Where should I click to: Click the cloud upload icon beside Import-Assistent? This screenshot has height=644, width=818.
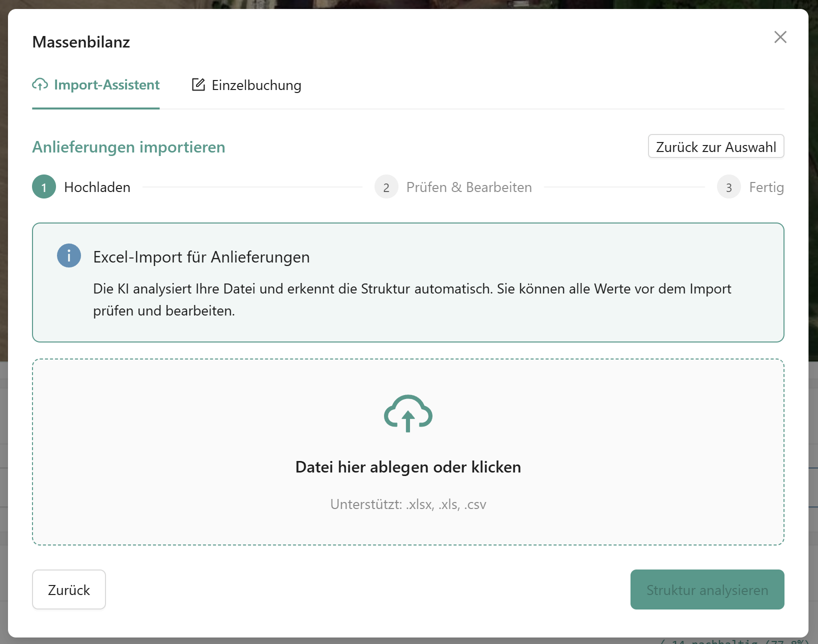[x=40, y=85]
